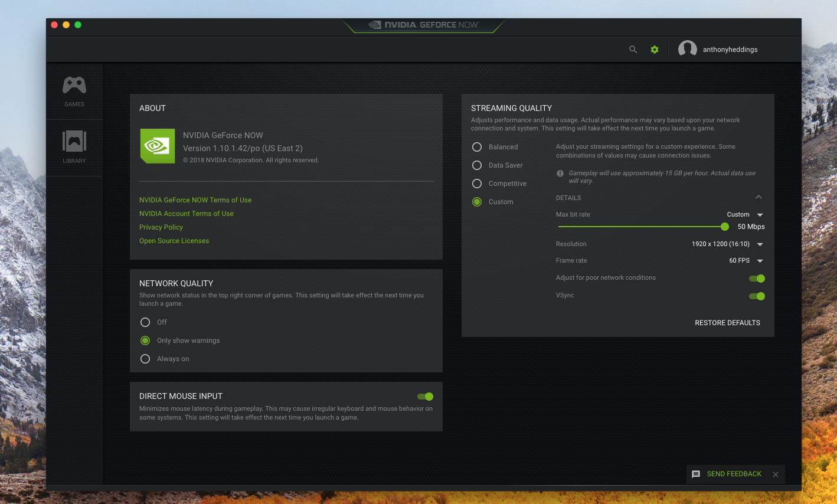Set Network Quality to Always on

[x=145, y=358]
